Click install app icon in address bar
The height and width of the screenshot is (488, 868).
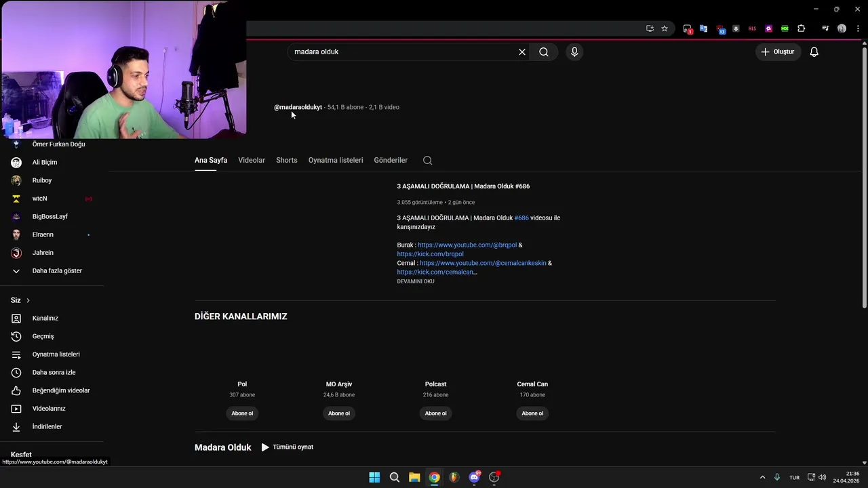650,28
